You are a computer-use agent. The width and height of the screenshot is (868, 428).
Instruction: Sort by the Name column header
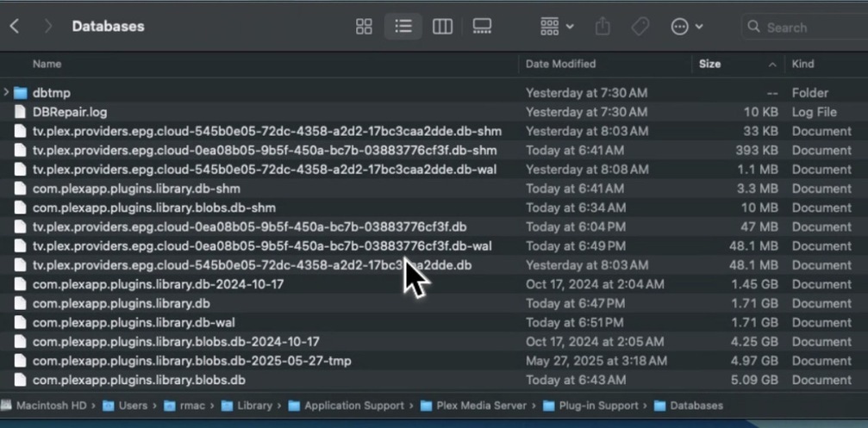(47, 64)
